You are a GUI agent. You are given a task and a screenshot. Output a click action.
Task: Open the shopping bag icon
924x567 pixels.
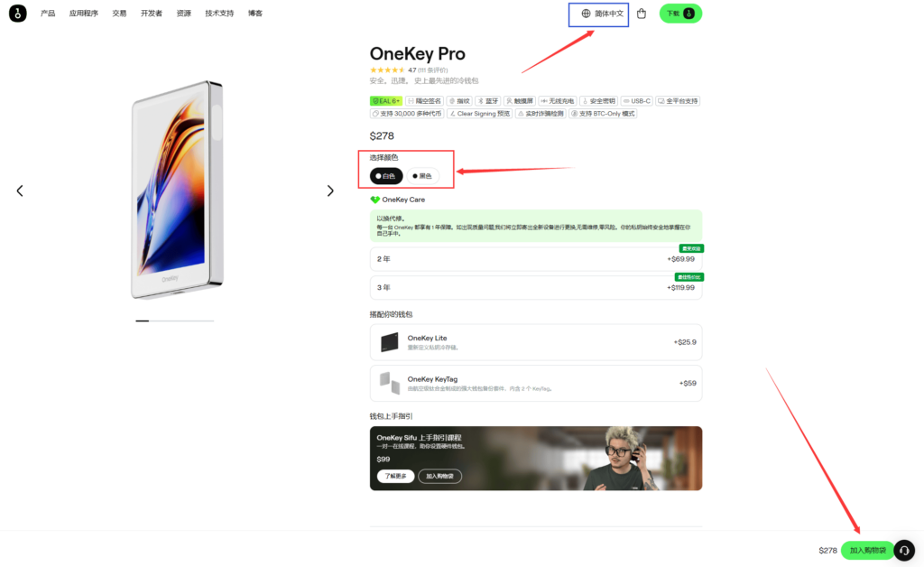642,14
